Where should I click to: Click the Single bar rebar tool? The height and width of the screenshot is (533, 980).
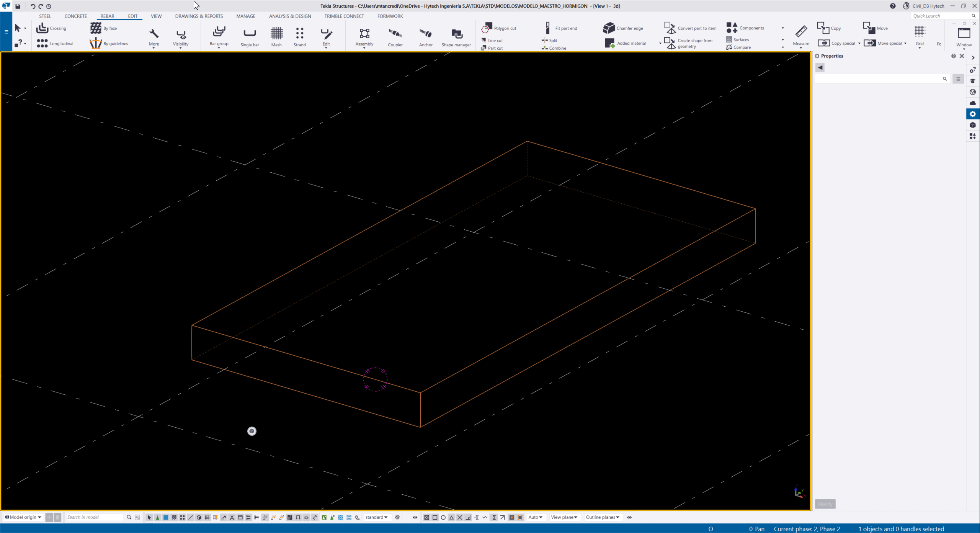[250, 37]
